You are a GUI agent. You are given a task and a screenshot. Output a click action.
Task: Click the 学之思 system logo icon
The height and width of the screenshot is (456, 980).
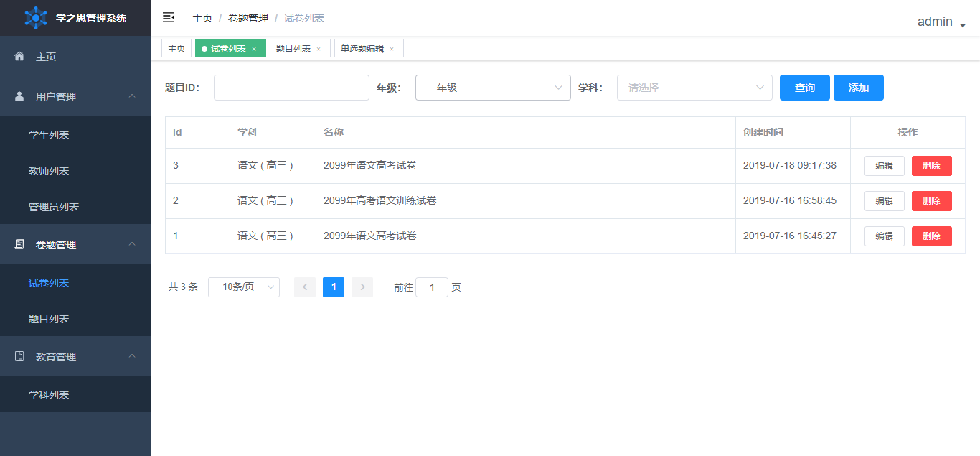tap(36, 18)
